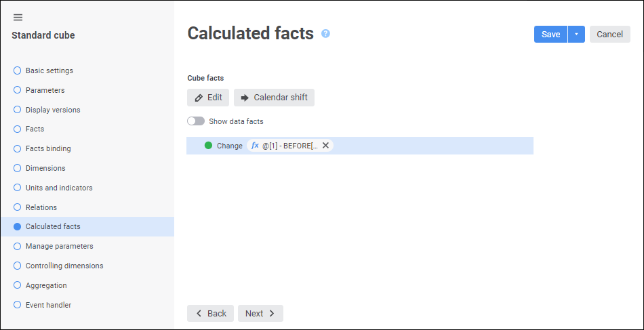
Task: Click the Edit pencil icon
Action: click(199, 98)
